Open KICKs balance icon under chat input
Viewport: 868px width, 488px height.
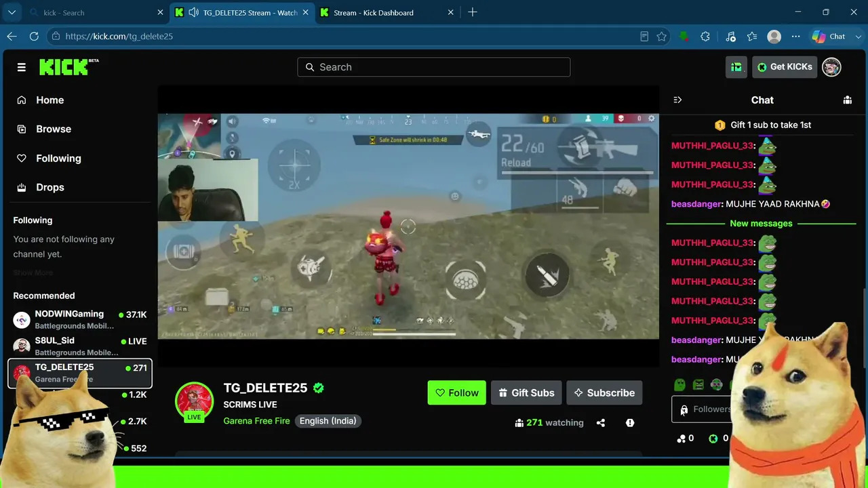click(x=713, y=439)
